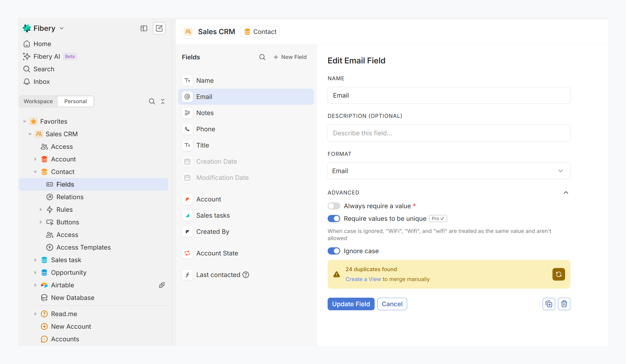Collapse the Sales CRM tree node

30,134
